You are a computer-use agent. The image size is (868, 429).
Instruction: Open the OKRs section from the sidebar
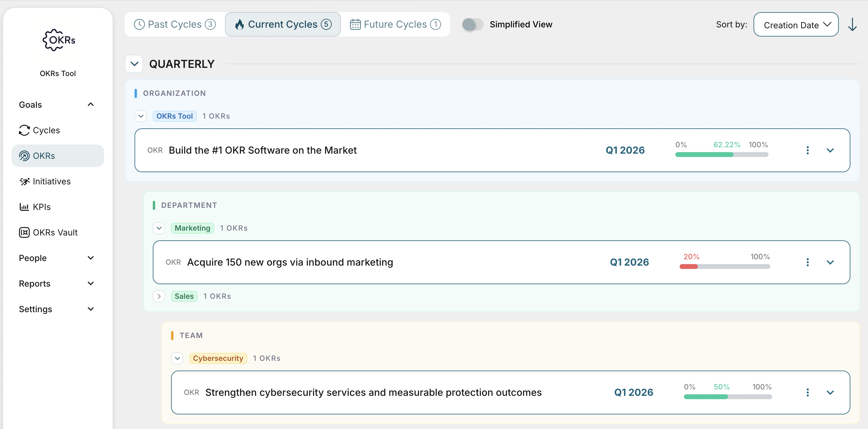(x=44, y=155)
